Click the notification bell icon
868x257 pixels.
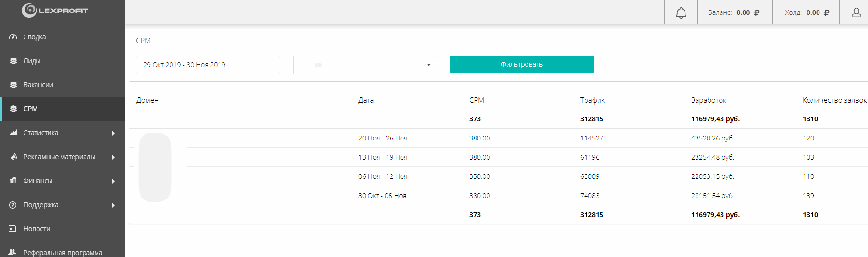click(x=681, y=13)
